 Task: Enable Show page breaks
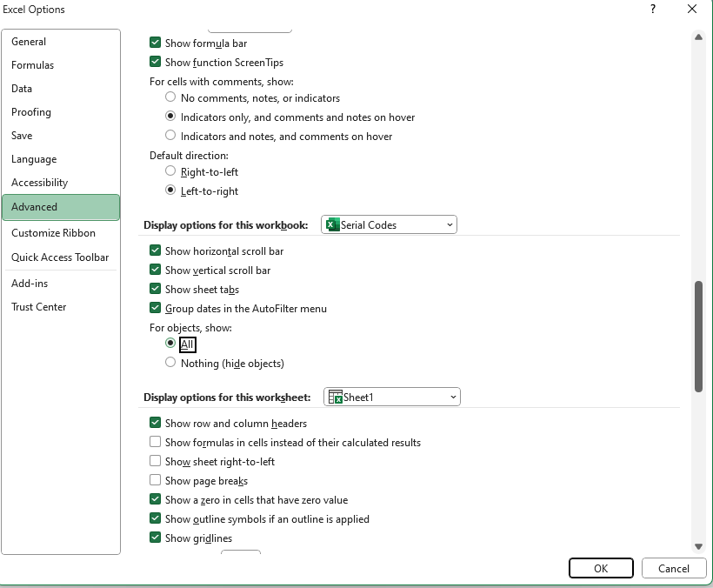pyautogui.click(x=155, y=481)
